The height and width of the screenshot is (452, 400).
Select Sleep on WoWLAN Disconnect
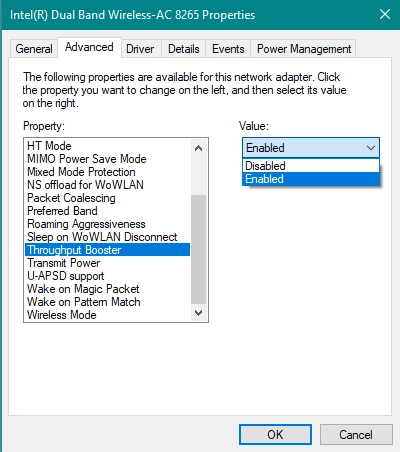tap(107, 237)
